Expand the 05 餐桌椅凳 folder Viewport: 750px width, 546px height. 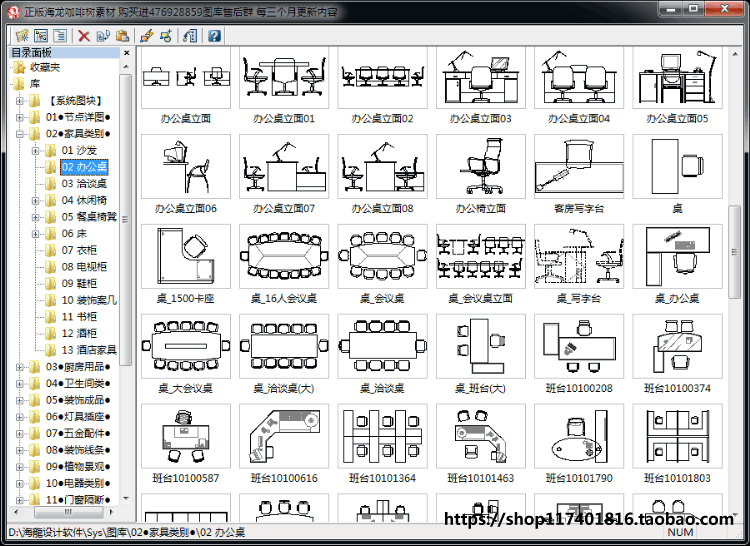coord(35,217)
